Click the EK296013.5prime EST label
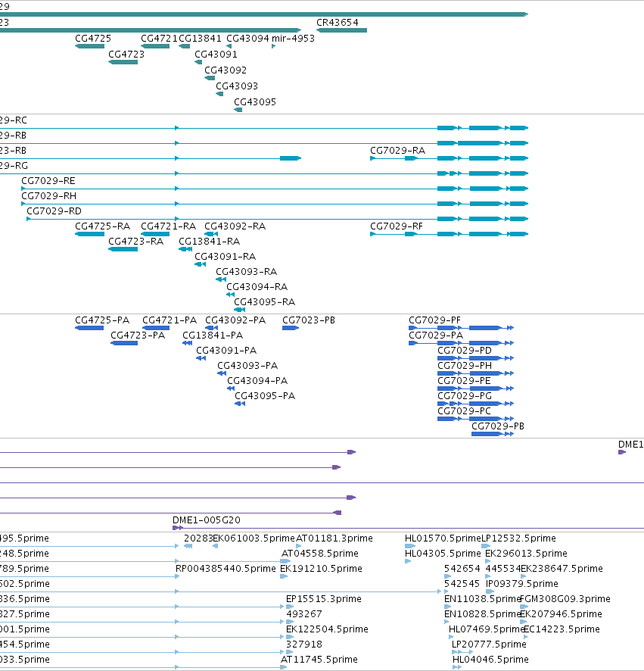The image size is (644, 671). click(526, 554)
